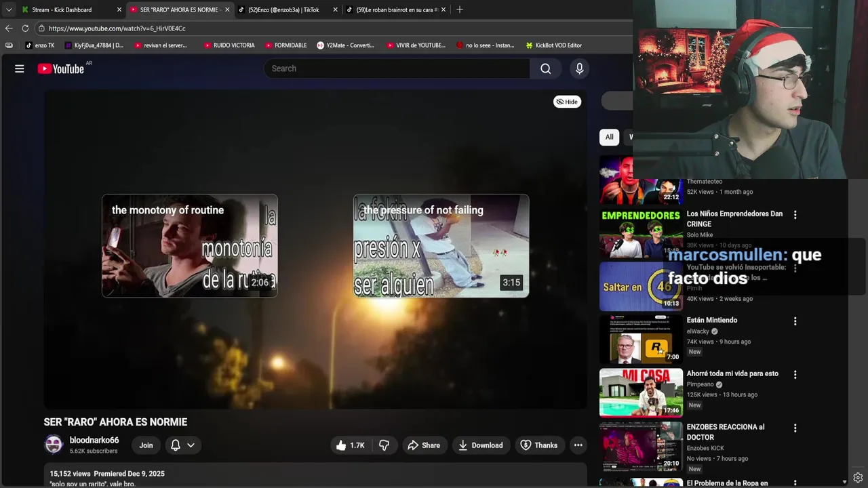Open the 22:12 Thematecteo video thumbnail
The width and height of the screenshot is (868, 488).
point(641,180)
